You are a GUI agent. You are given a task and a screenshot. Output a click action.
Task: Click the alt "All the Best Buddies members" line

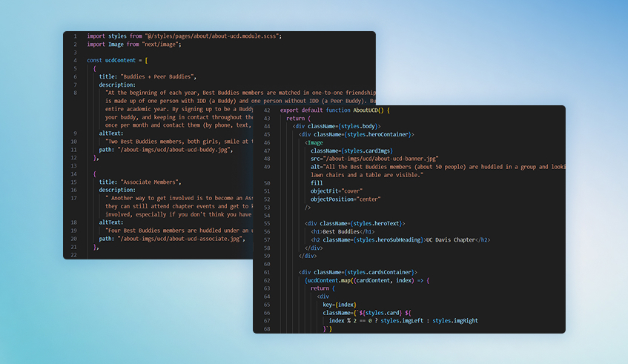(437, 167)
